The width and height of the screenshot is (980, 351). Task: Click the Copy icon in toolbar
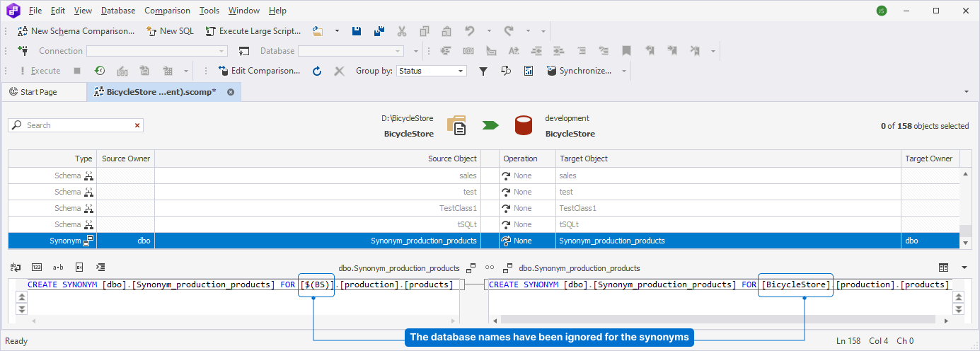(x=424, y=31)
